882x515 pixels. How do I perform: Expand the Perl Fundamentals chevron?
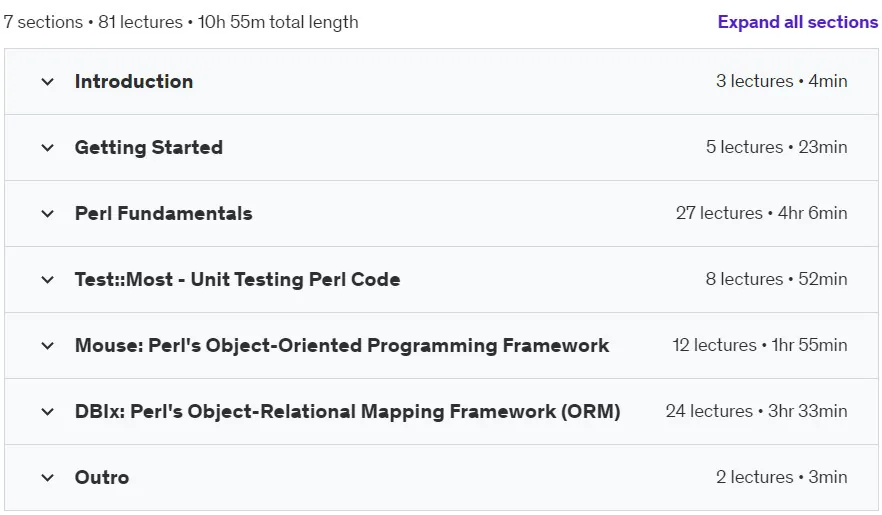(48, 214)
